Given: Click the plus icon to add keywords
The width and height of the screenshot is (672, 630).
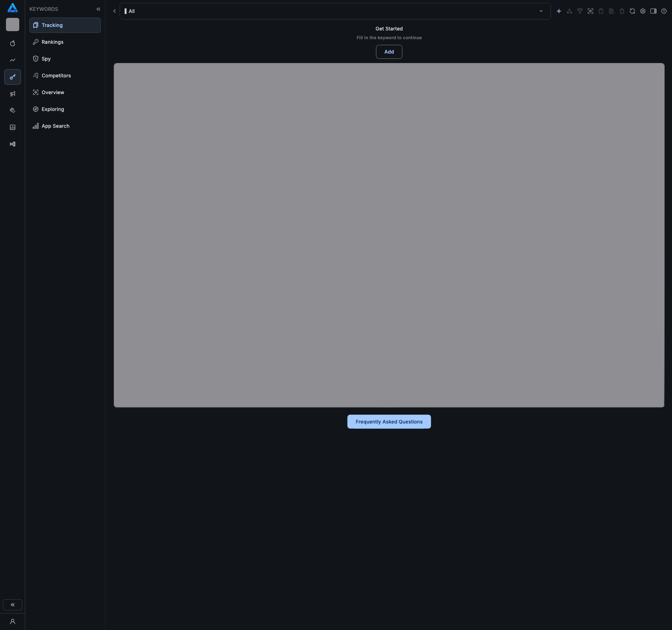Looking at the screenshot, I should (x=559, y=11).
